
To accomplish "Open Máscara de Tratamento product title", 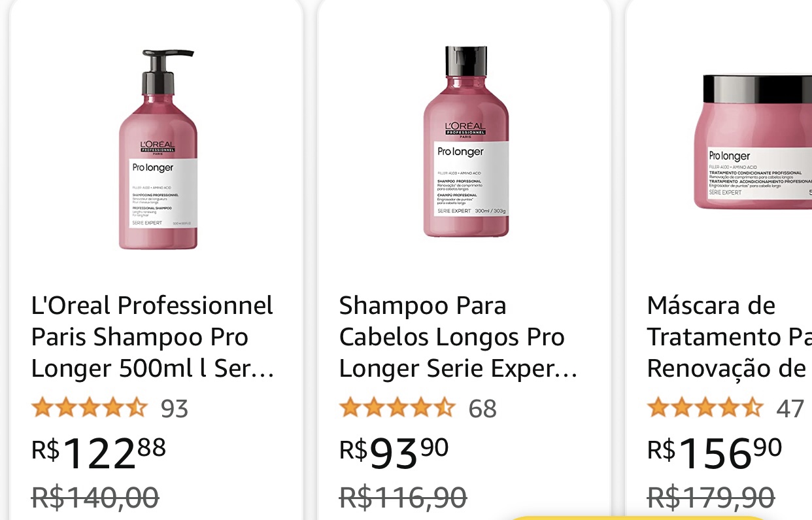I will 726,337.
